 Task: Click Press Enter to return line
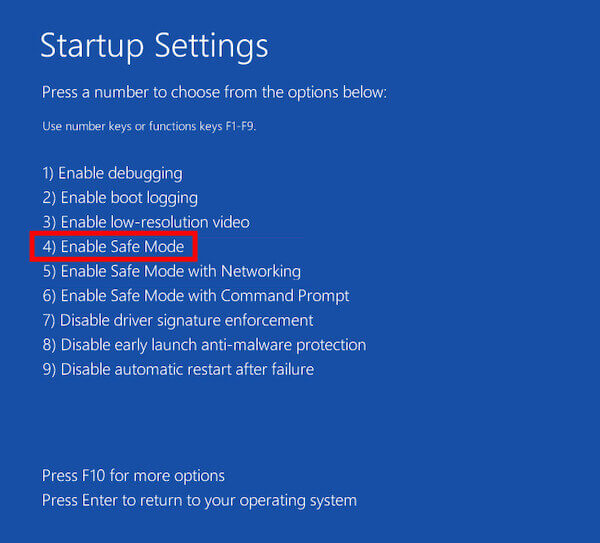[x=199, y=500]
